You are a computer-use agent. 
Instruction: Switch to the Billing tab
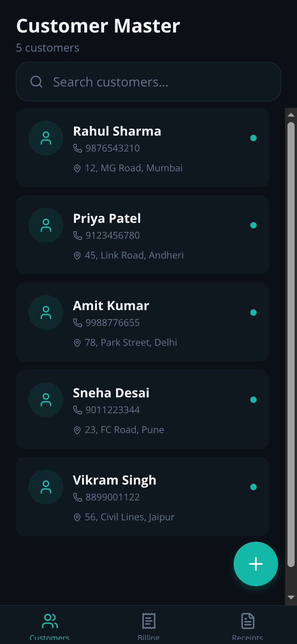[148, 627]
